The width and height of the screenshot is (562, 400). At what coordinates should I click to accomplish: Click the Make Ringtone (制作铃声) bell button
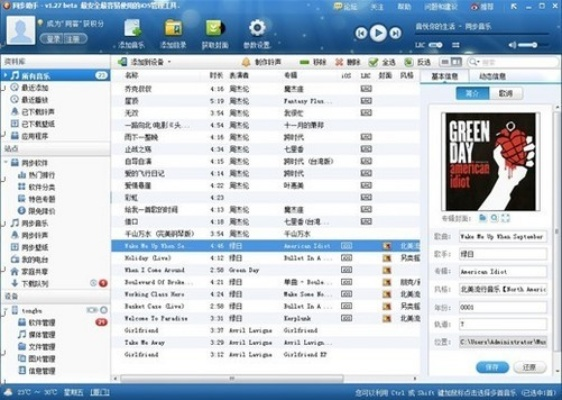coord(261,62)
